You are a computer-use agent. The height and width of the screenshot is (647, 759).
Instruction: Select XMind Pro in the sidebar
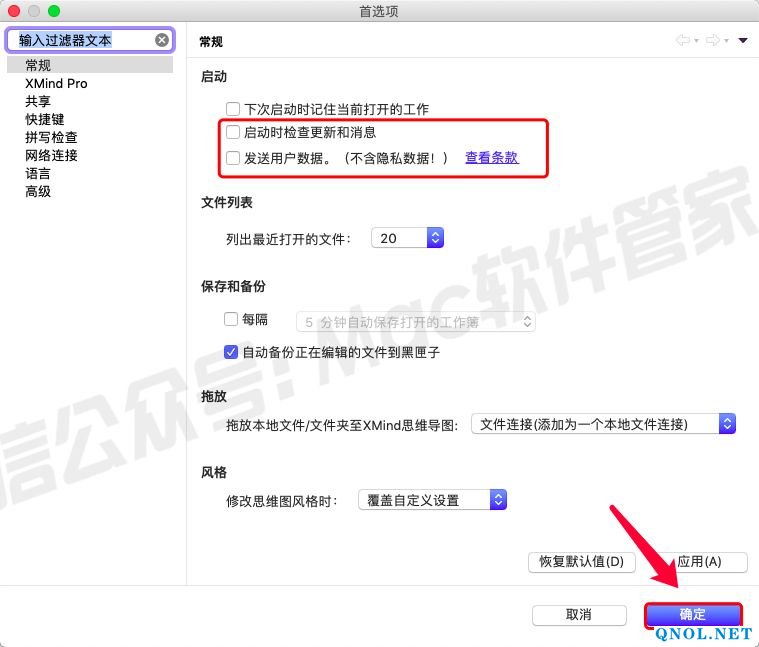click(56, 83)
